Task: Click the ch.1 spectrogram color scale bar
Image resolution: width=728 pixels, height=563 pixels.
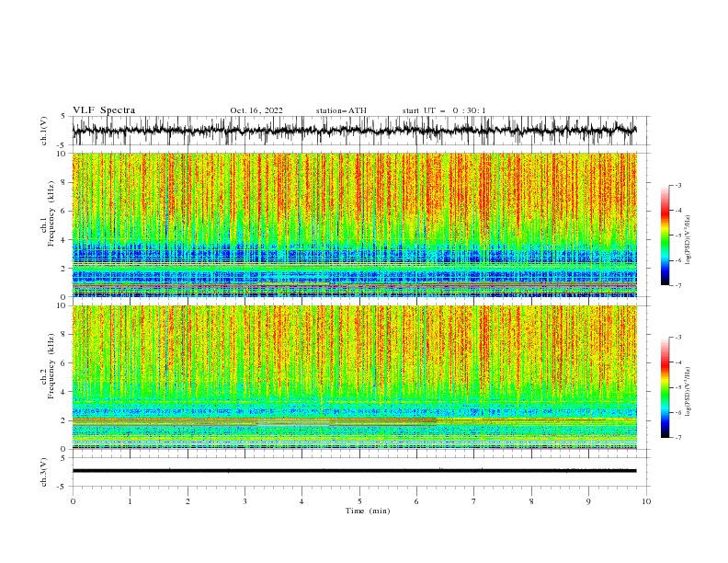Action: pos(665,236)
